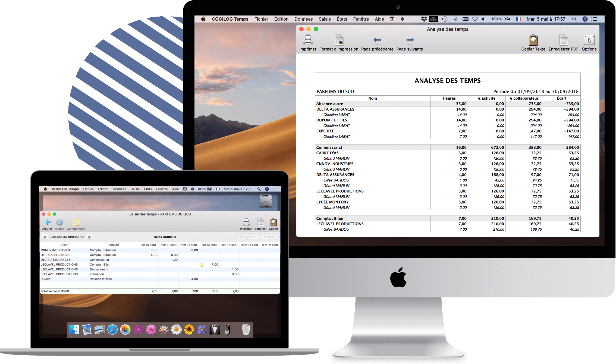Click the clock Mar. 5 mai à 17:57

click(x=546, y=19)
